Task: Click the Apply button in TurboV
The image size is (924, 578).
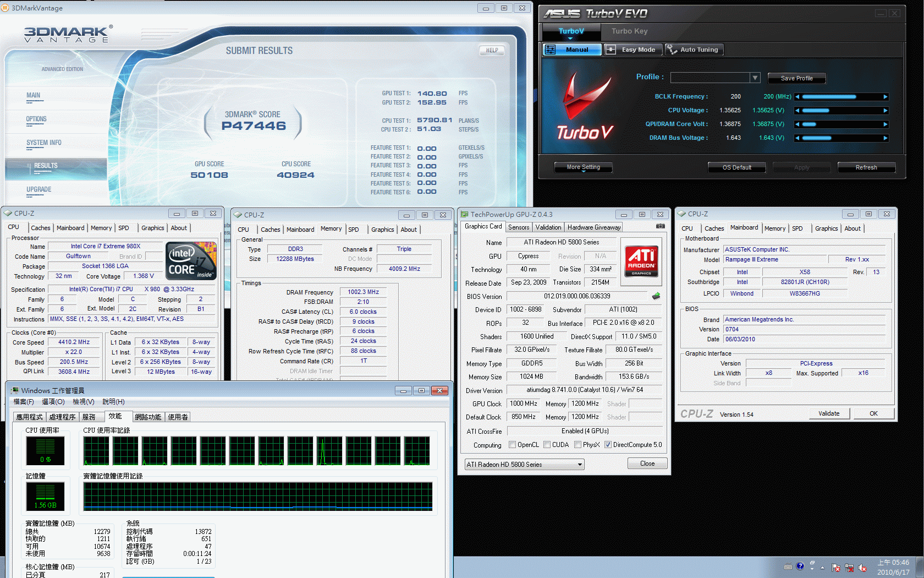Action: [x=801, y=167]
